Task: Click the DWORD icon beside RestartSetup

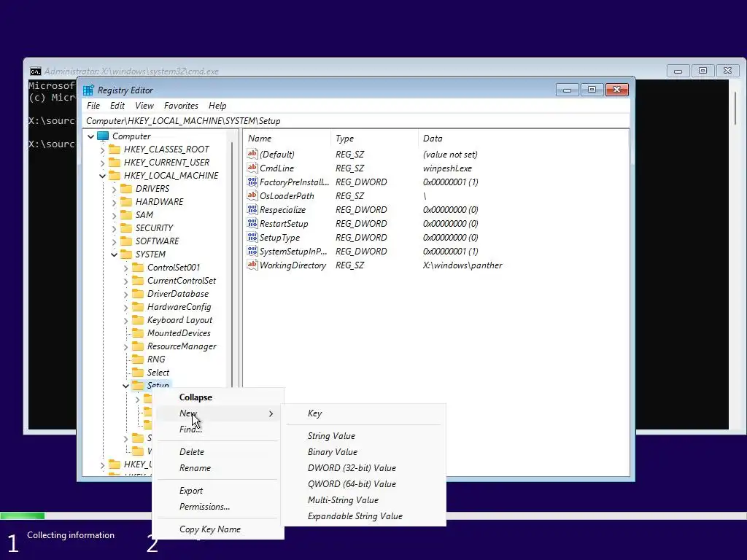Action: 252,223
